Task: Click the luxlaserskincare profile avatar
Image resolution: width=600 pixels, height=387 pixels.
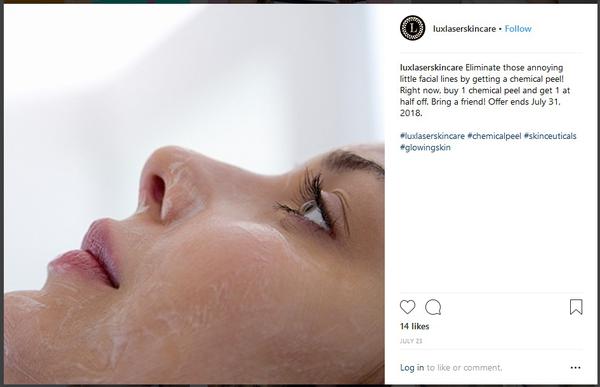Action: pyautogui.click(x=412, y=28)
